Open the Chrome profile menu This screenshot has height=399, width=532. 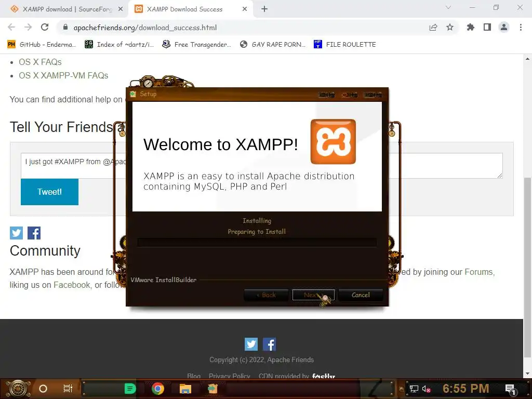[x=504, y=28]
